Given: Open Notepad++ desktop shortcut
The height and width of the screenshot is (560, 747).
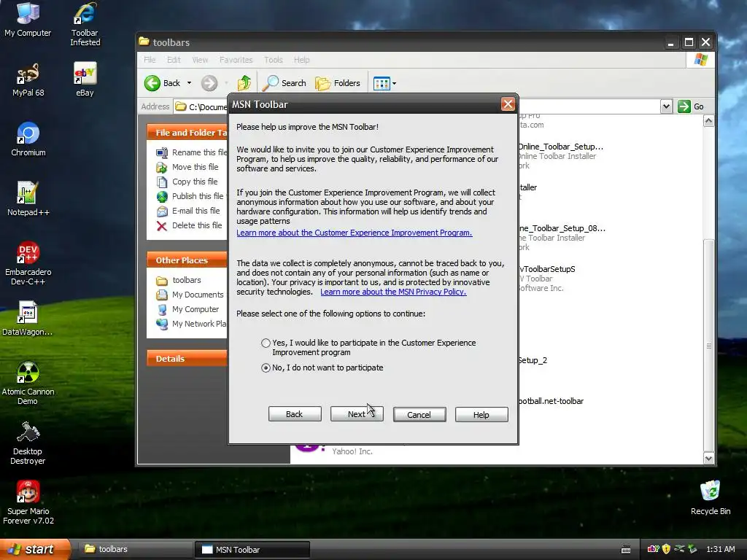Looking at the screenshot, I should click(28, 199).
